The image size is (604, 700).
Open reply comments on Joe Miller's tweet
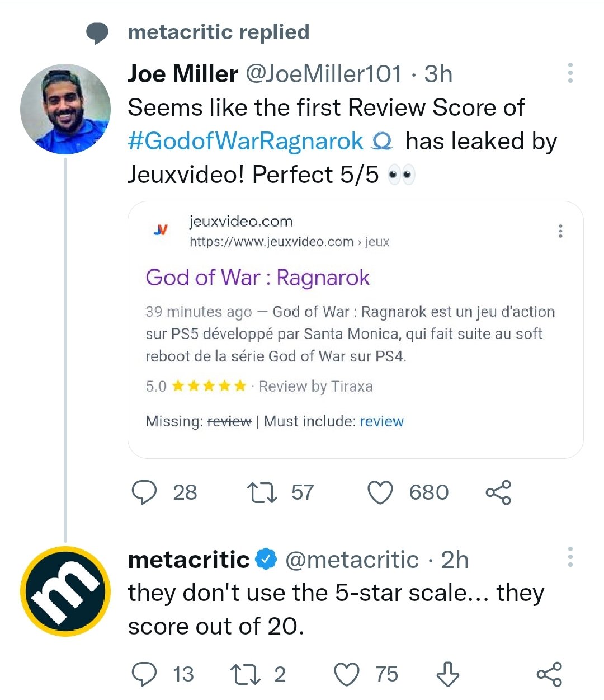pyautogui.click(x=144, y=492)
